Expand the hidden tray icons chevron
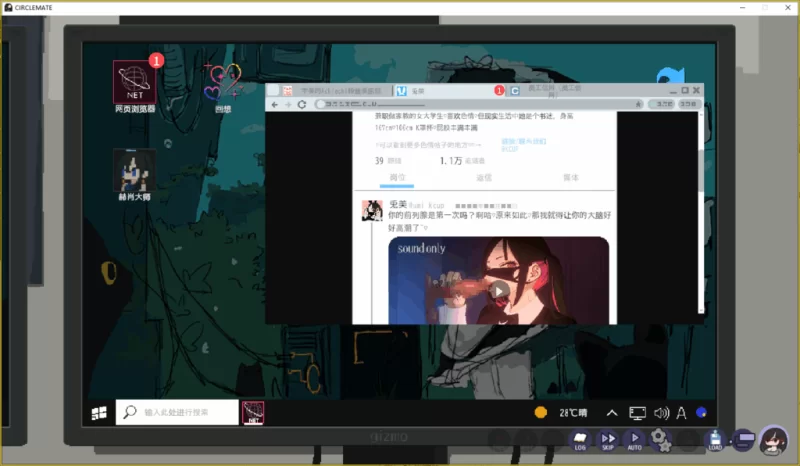Screen dimensions: 800x466 coord(612,412)
